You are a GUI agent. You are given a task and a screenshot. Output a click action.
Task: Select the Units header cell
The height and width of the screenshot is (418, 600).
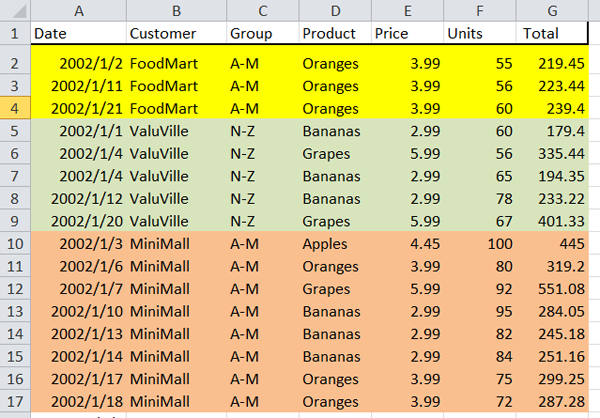coord(479,33)
